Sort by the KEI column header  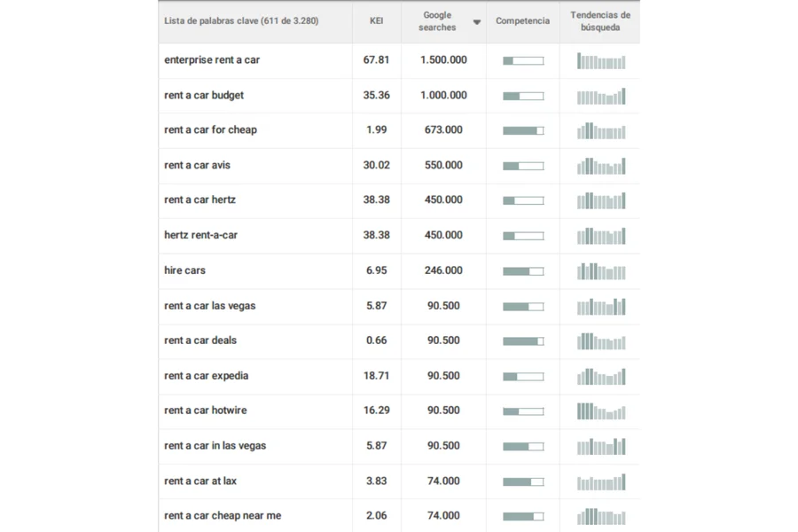(x=376, y=21)
